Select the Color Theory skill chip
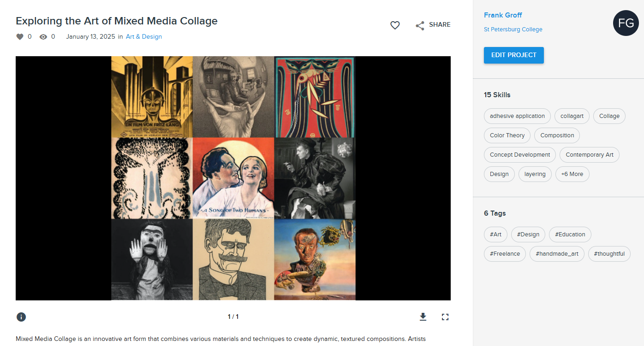 pyautogui.click(x=507, y=135)
